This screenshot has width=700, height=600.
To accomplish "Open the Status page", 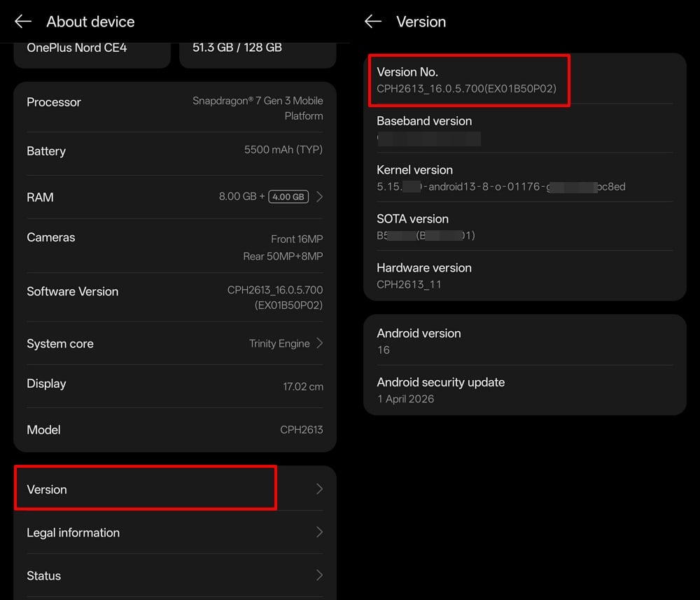I will [174, 575].
